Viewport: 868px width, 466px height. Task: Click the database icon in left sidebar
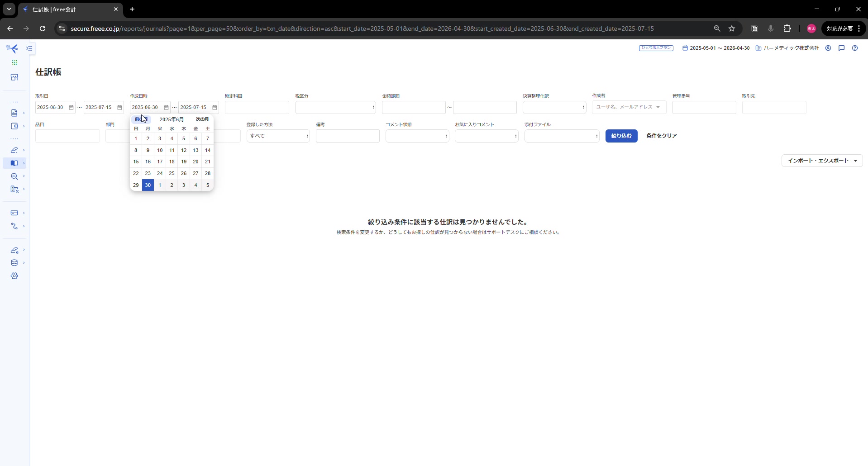point(14,263)
